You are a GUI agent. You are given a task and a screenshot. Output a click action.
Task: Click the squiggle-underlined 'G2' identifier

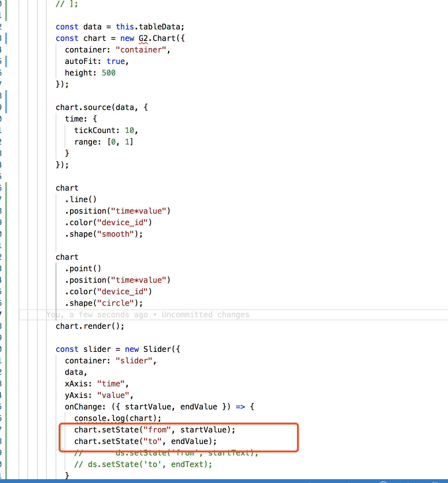tap(143, 38)
